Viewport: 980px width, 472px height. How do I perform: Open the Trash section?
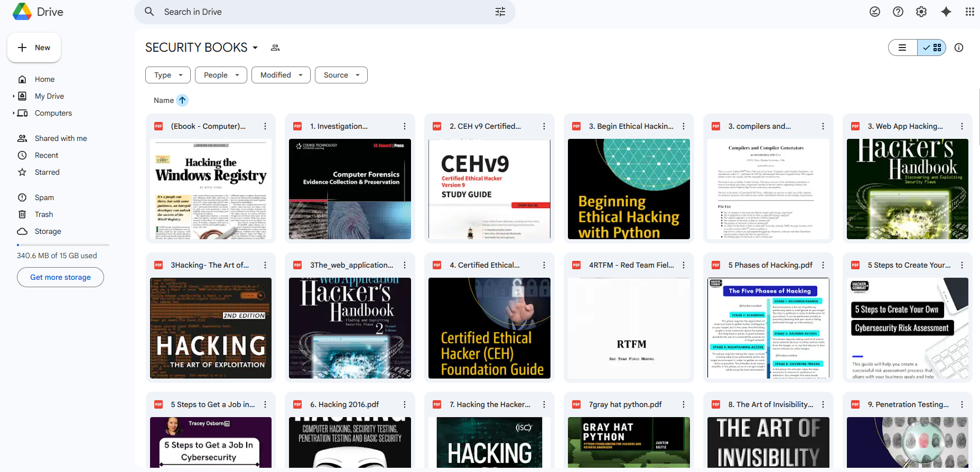click(44, 214)
